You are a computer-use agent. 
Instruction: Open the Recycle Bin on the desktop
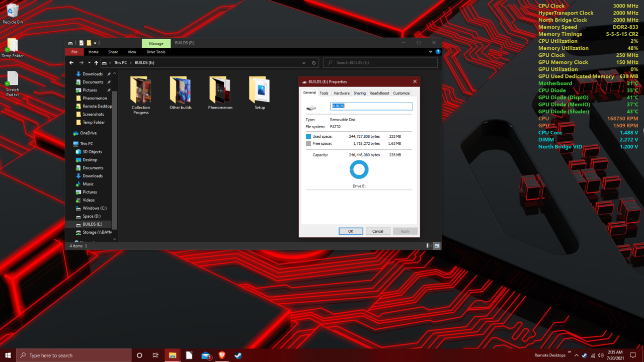(x=13, y=12)
